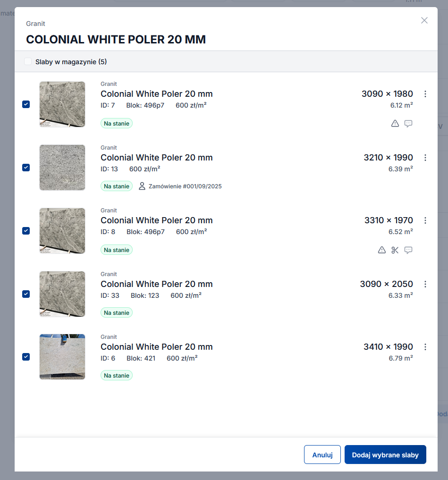Open three-dot menu for slab 3090 × 1980

click(425, 94)
